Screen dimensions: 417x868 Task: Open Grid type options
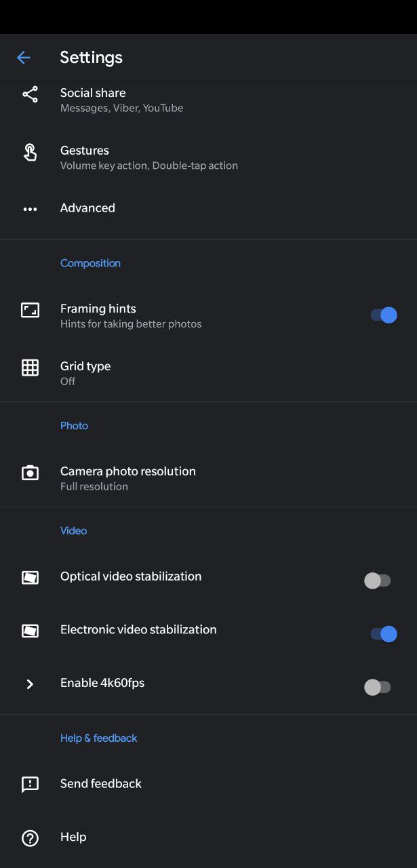pyautogui.click(x=208, y=373)
